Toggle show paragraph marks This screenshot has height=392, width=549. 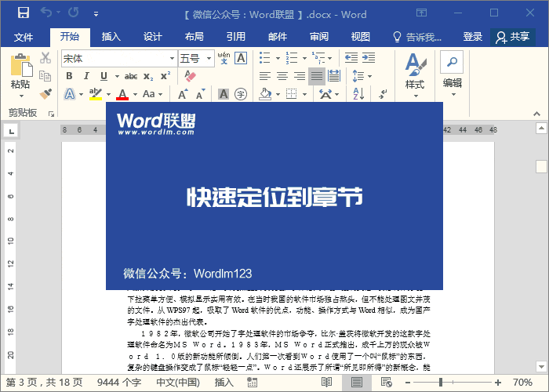(383, 94)
